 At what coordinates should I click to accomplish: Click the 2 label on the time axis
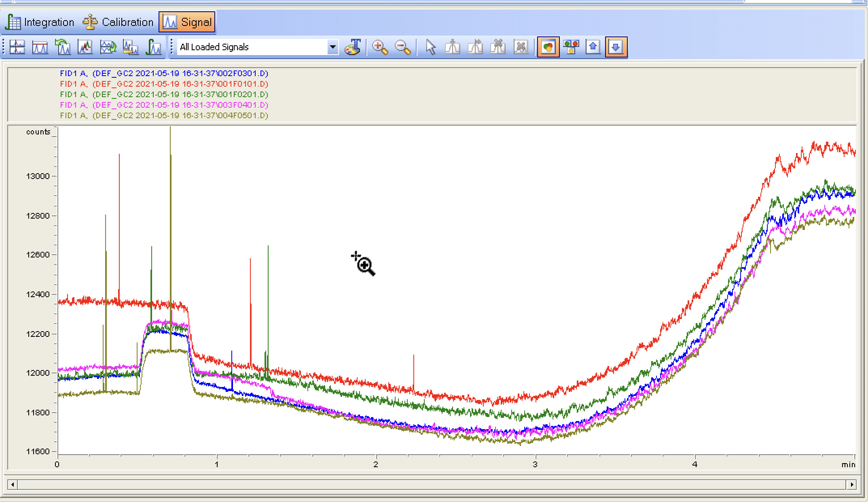tap(376, 464)
